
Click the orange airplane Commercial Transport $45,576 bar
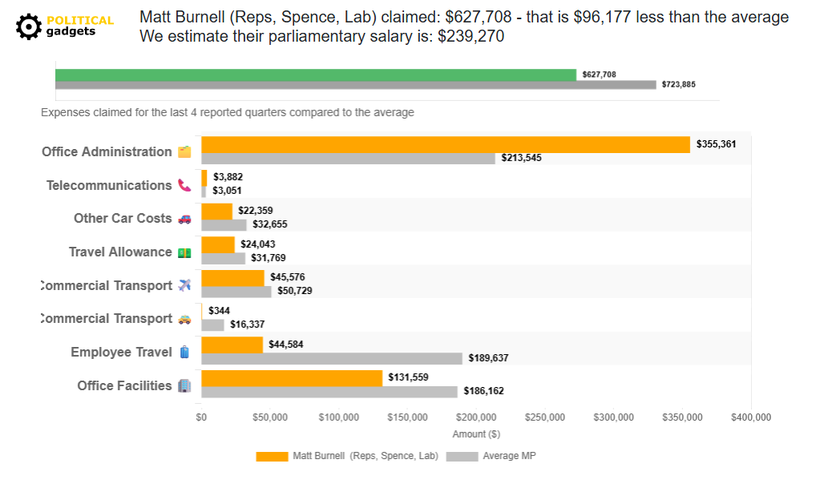[232, 278]
